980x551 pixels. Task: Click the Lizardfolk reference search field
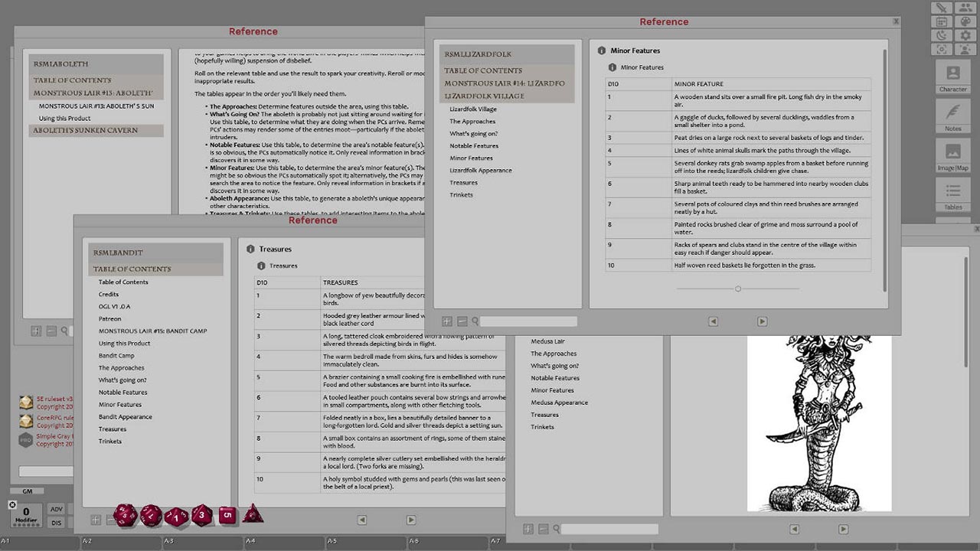(528, 321)
